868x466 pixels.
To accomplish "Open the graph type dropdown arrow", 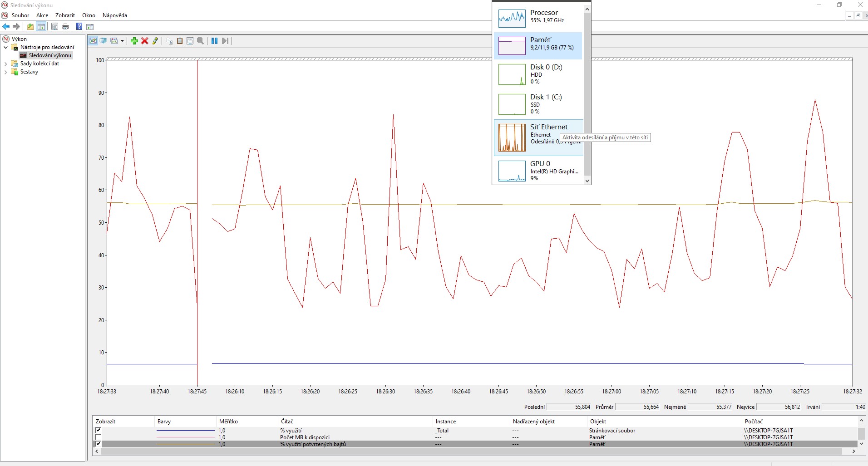I will [122, 41].
